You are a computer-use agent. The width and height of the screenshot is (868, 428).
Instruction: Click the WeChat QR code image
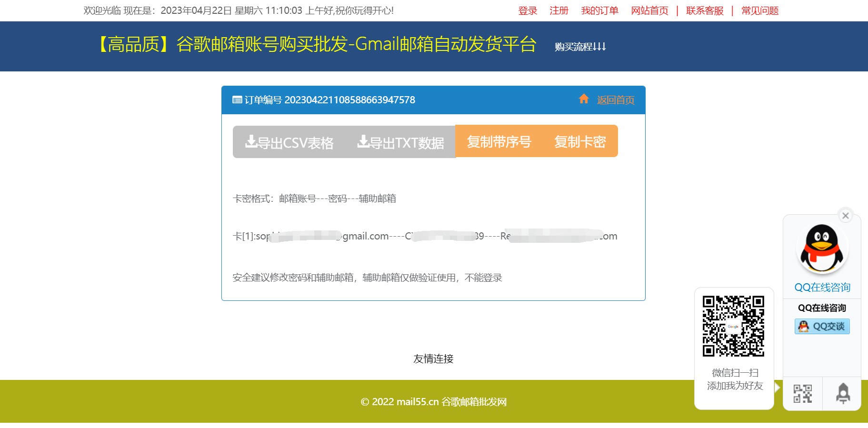pos(733,326)
